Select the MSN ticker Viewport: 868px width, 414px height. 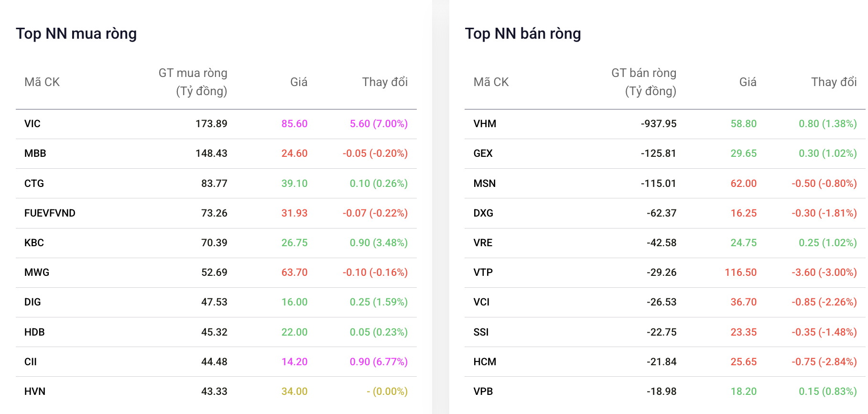coord(484,184)
